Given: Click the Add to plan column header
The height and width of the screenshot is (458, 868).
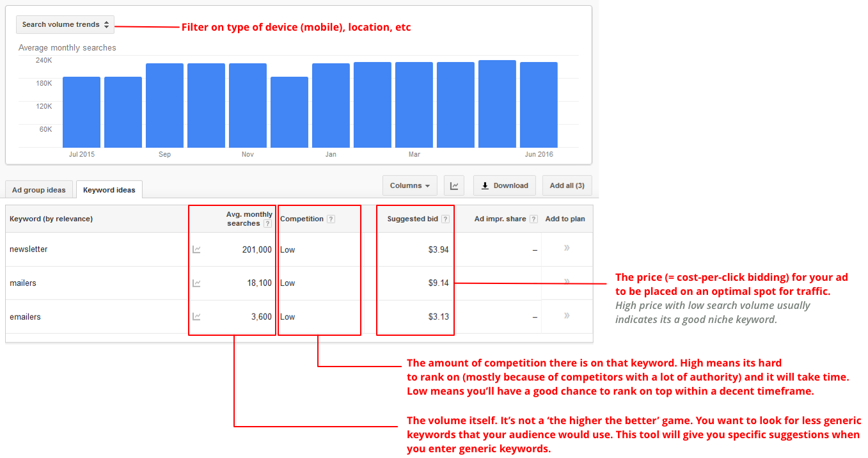Looking at the screenshot, I should click(565, 219).
